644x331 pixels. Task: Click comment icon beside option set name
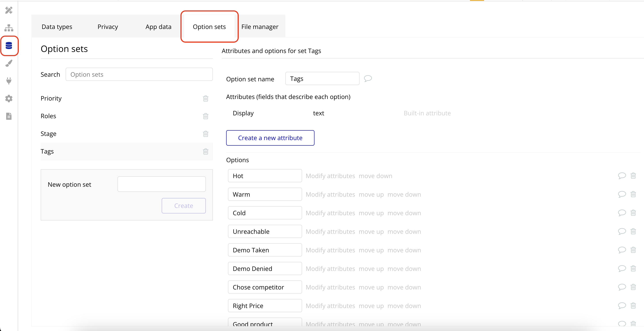click(368, 79)
